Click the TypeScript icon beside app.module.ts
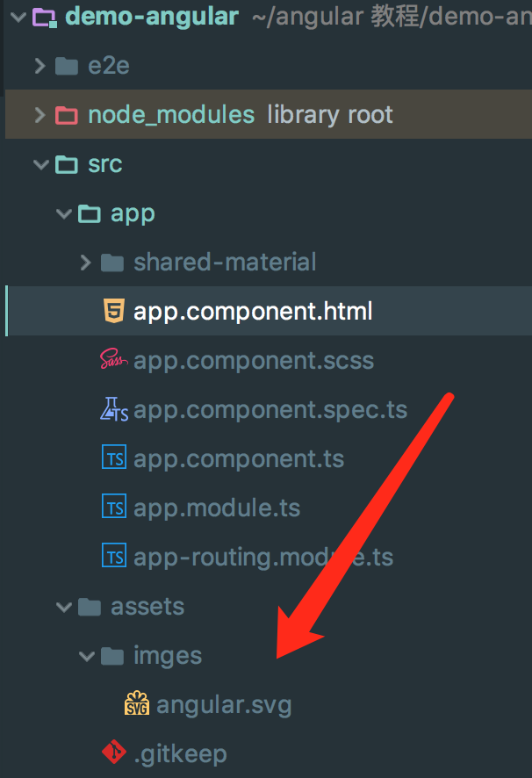Image resolution: width=532 pixels, height=778 pixels. tap(113, 508)
